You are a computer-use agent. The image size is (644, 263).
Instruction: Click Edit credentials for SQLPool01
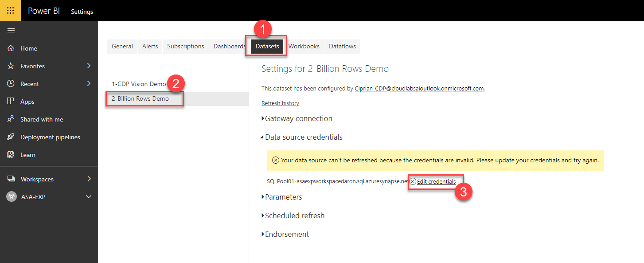(436, 181)
